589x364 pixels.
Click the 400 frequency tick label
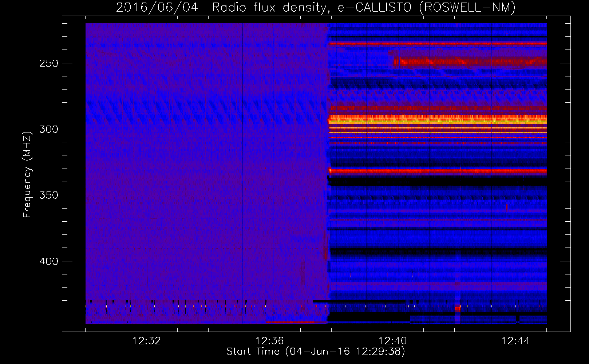coord(49,261)
